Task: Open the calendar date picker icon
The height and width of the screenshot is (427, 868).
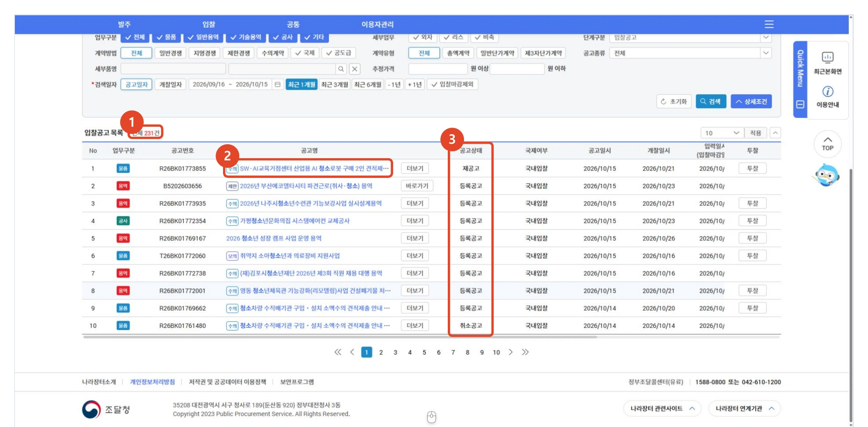Action: pyautogui.click(x=277, y=84)
